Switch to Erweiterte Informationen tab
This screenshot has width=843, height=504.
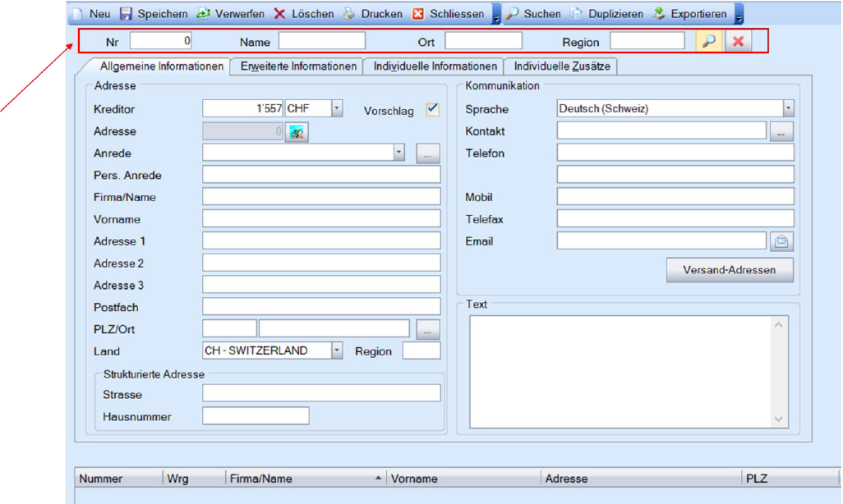[298, 66]
